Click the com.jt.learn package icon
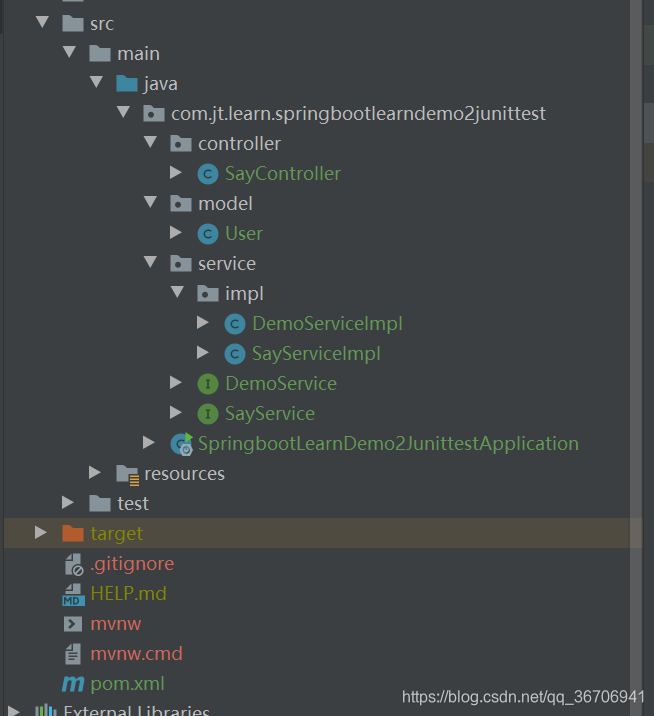 tap(154, 113)
